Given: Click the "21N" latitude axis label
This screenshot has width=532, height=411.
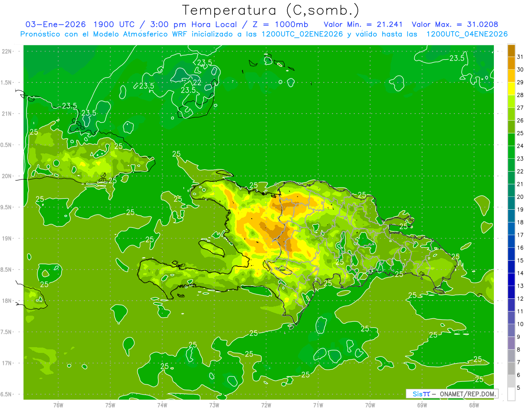Looking at the screenshot, I should (x=8, y=114).
